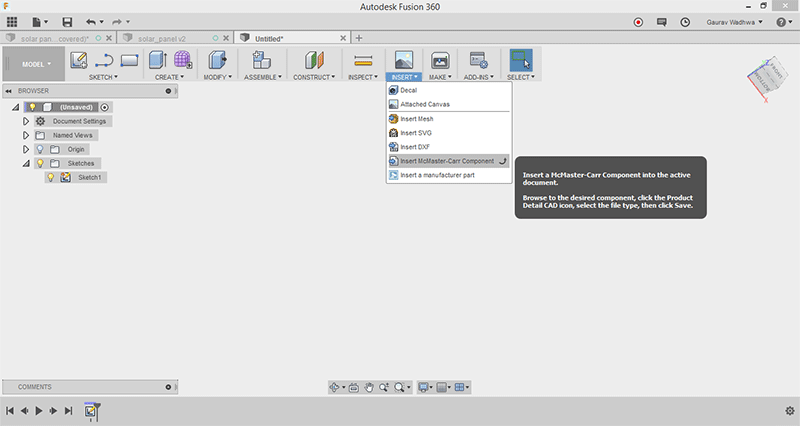The image size is (800, 426).
Task: Click the ViewCube orientation box
Action: (768, 78)
